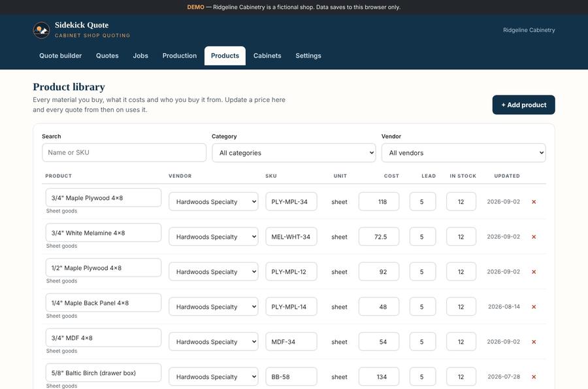The width and height of the screenshot is (588, 389).
Task: Click the COST column header
Action: tap(391, 176)
